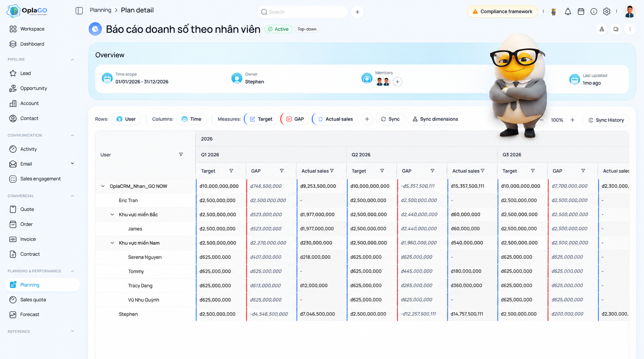Viewport: 644px width, 359px height.
Task: Add a member with plus icon
Action: (x=397, y=82)
